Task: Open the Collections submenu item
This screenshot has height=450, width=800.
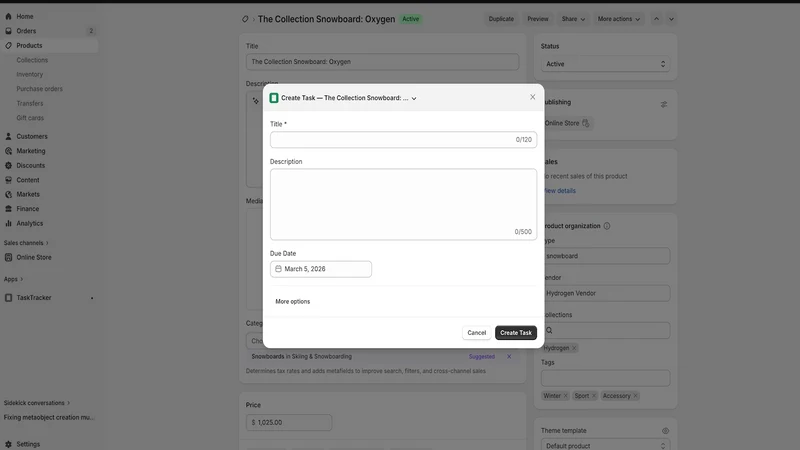Action: tap(32, 60)
